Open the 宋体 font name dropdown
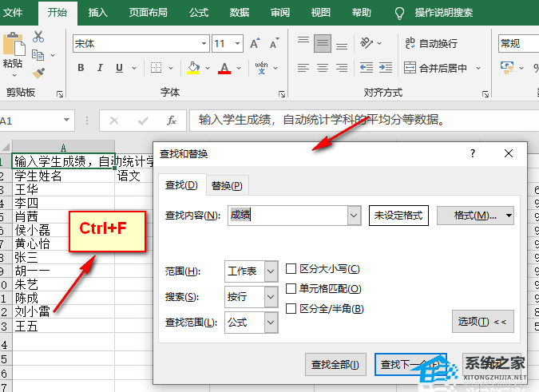 (x=204, y=44)
